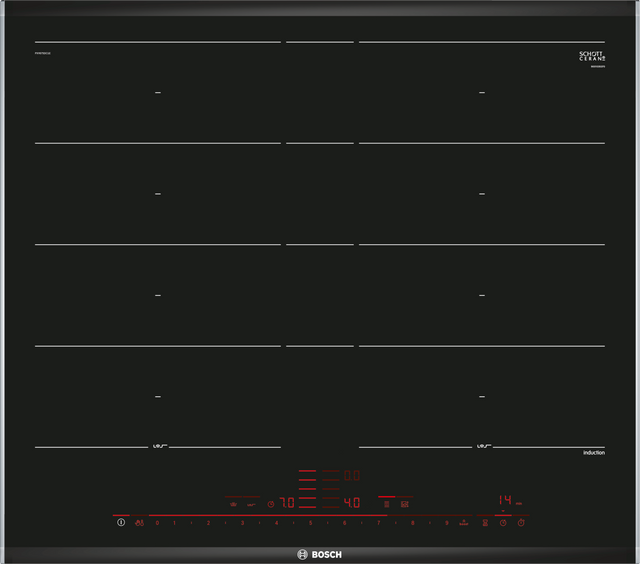Tap the rightmost stopwatch icon

pyautogui.click(x=521, y=523)
